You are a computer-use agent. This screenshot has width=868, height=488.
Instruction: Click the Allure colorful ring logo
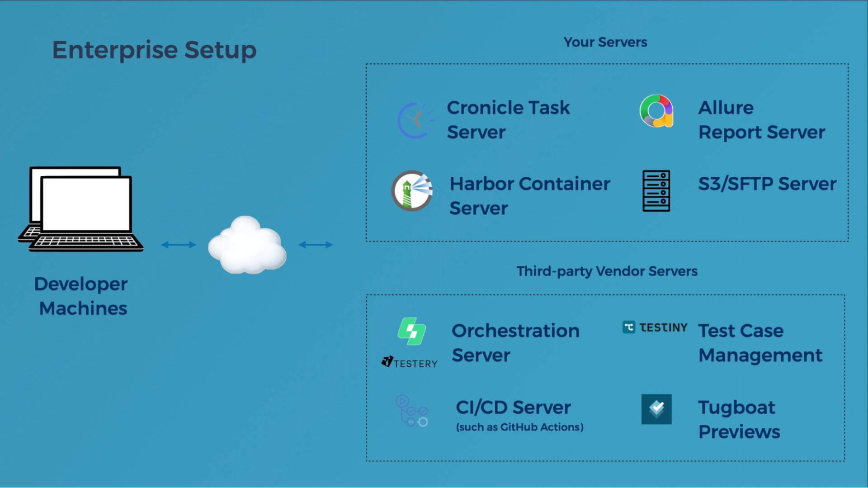tap(656, 111)
